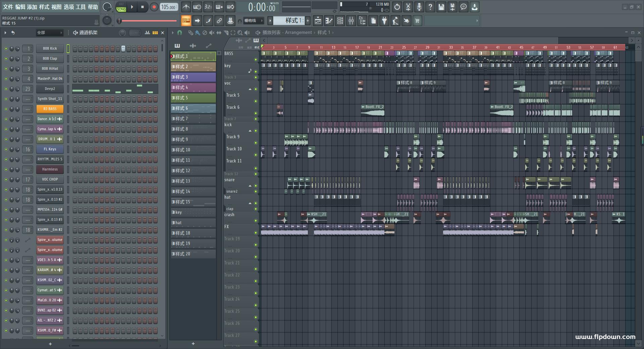644x349 pixels.
Task: Mute the 808 Clap channel LED
Action: pos(6,59)
